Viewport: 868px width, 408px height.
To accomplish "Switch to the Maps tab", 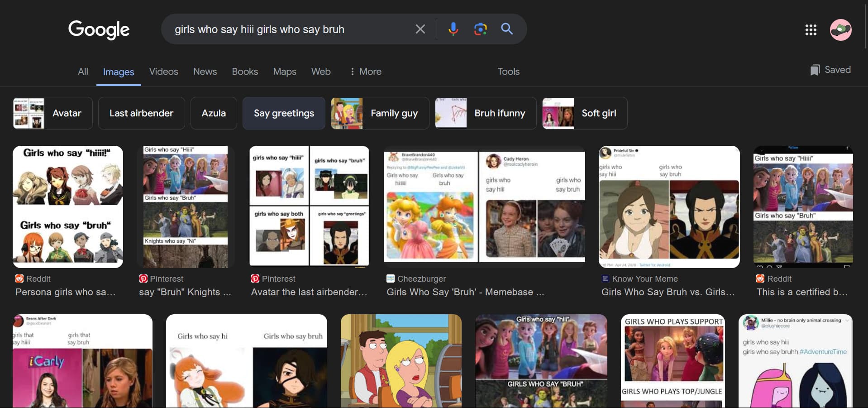I will tap(285, 72).
